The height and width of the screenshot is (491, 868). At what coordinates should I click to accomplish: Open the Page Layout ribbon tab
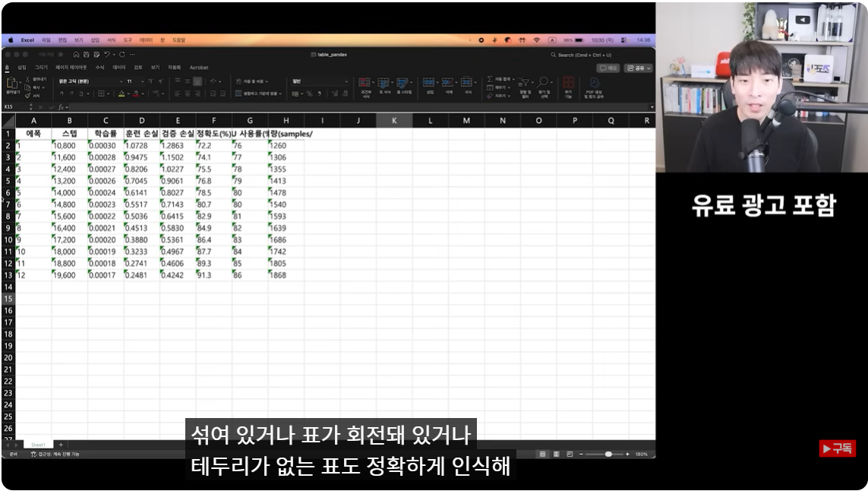[71, 68]
